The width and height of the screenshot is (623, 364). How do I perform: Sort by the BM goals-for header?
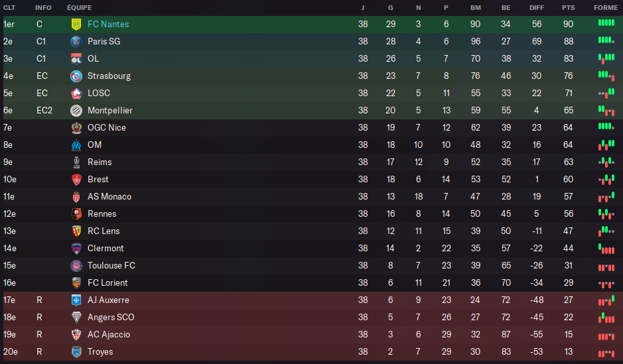[x=475, y=7]
